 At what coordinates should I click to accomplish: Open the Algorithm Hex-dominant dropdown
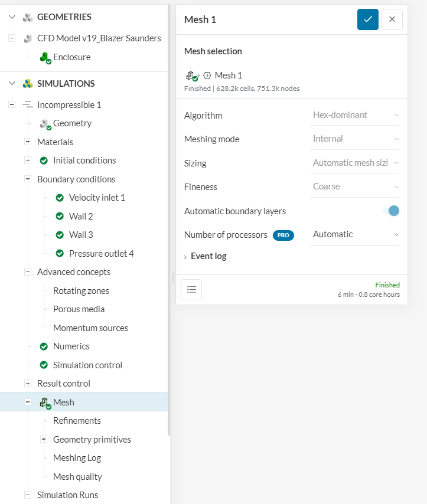tap(356, 115)
